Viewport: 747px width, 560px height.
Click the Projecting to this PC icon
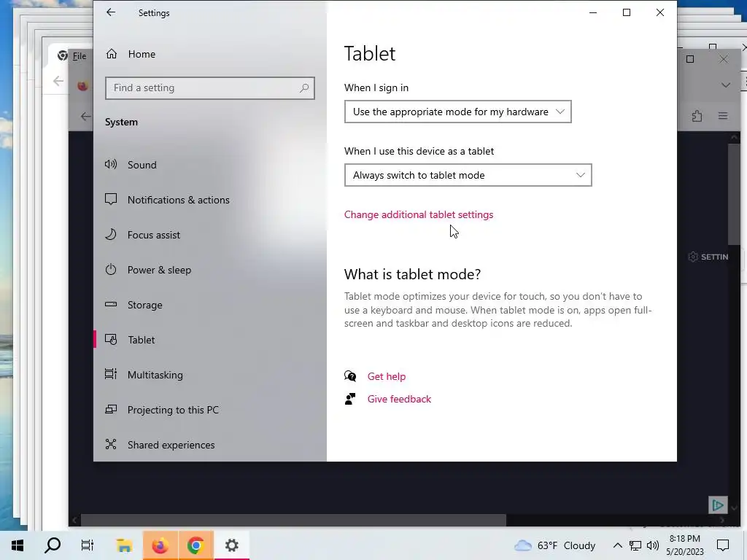click(x=111, y=409)
